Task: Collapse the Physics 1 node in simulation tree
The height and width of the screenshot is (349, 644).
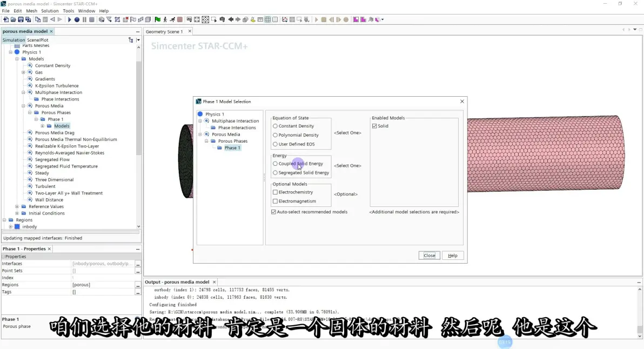Action: point(11,52)
